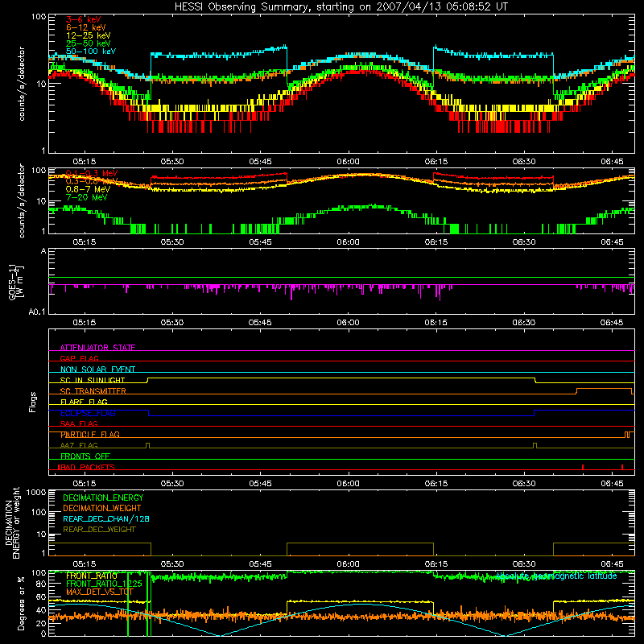Select the NON_SOLAR_EVENT flag label
The width and height of the screenshot is (644, 644).
coord(97,369)
